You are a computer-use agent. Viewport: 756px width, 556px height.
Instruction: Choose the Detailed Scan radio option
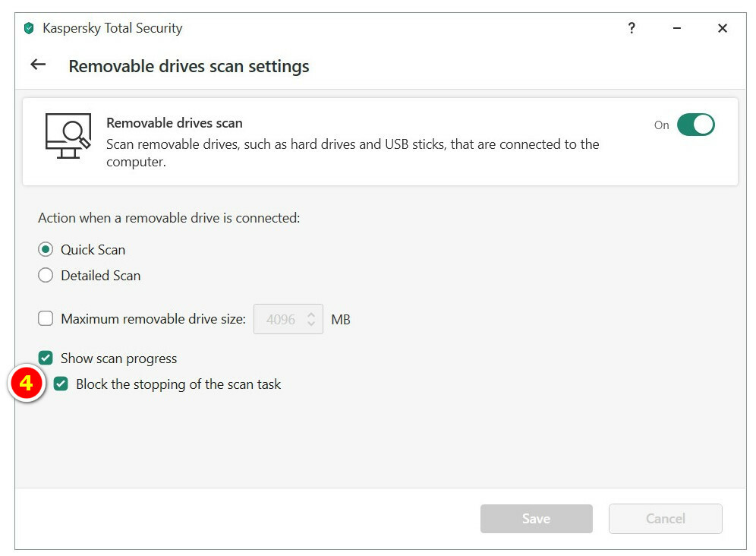coord(46,276)
